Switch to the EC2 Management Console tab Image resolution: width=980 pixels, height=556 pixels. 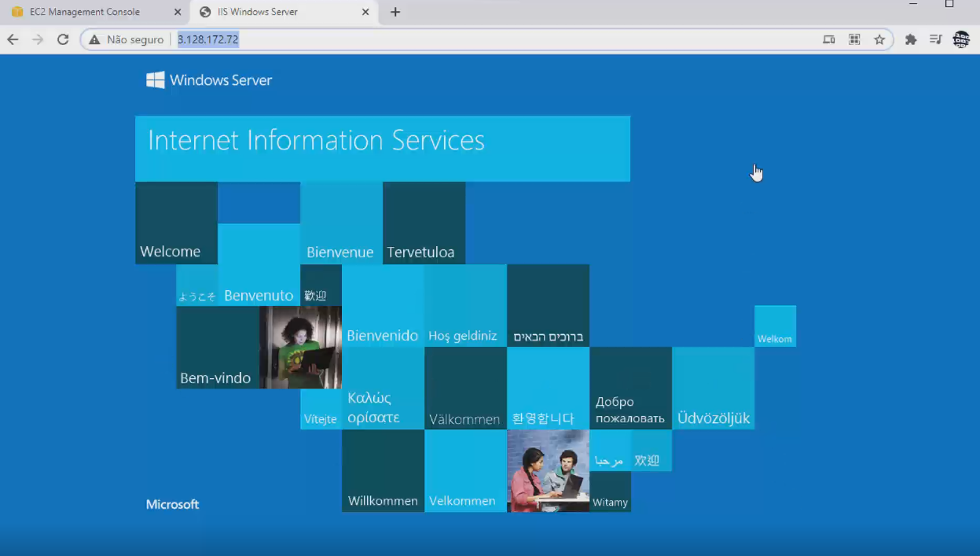pos(94,12)
